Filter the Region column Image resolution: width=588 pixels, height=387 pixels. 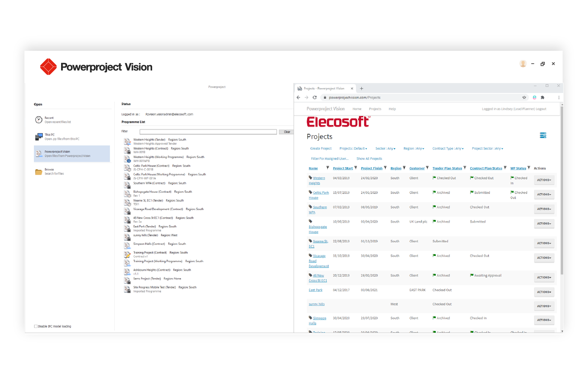(404, 168)
